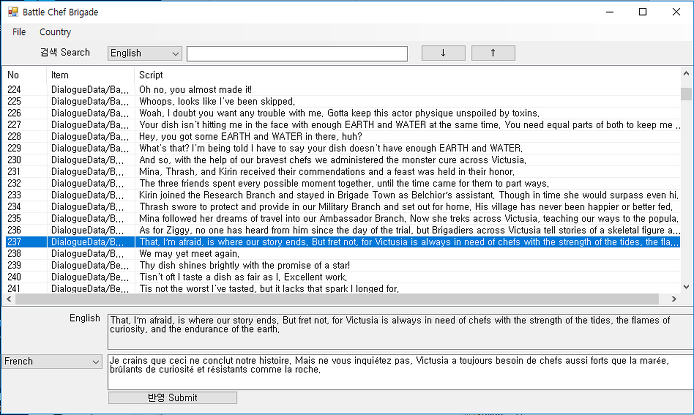This screenshot has width=694, height=415.
Task: Select row 230 'And so, with the help'
Action: tap(342, 160)
